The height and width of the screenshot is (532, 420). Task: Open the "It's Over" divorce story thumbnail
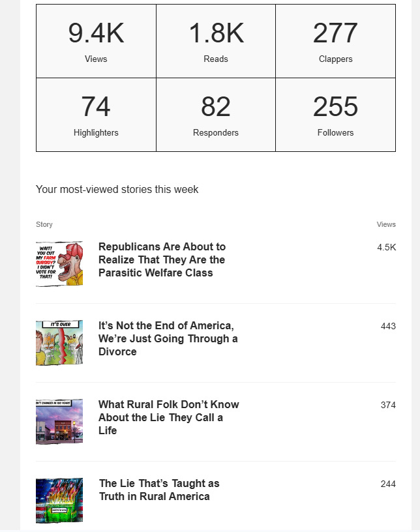(59, 343)
